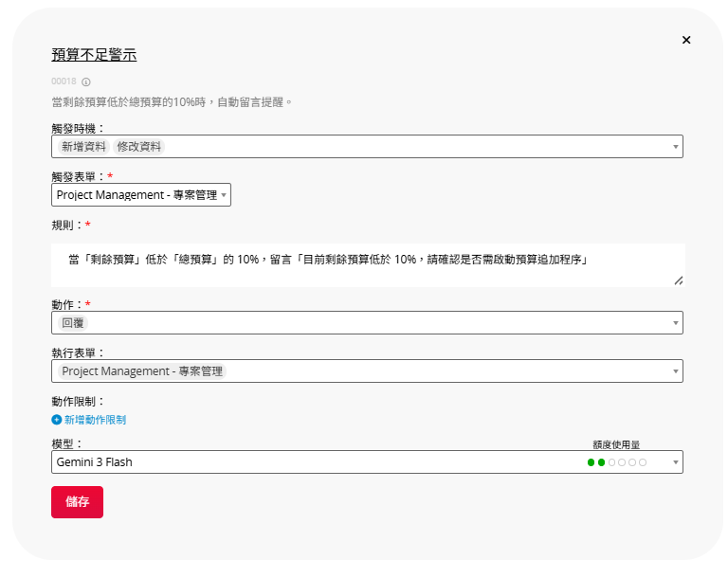Screen dimensions: 728x578
Task: Click the 00018 rule ID text
Action: pyautogui.click(x=64, y=81)
